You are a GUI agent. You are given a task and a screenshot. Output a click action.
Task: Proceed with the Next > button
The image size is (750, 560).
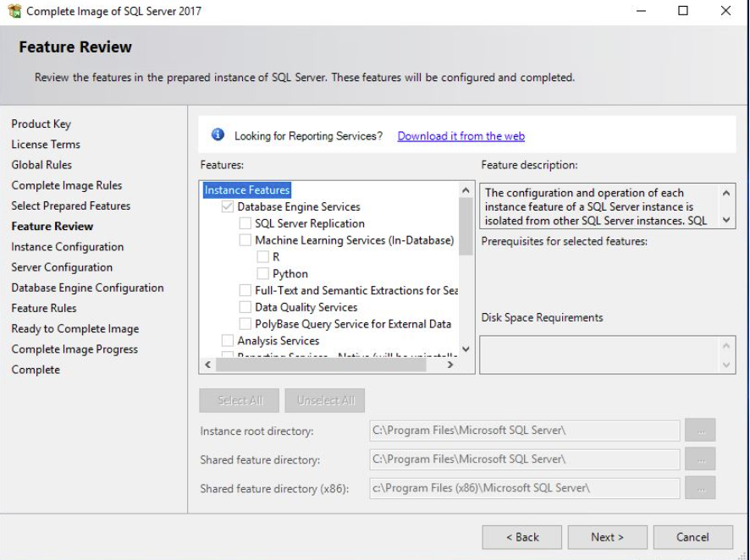point(608,537)
